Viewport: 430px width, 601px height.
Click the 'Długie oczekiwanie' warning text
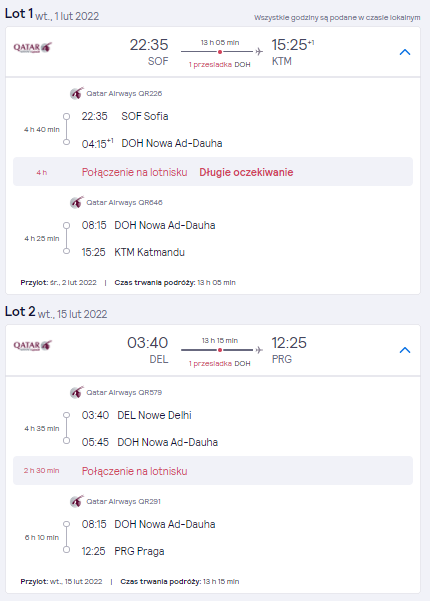pos(246,172)
